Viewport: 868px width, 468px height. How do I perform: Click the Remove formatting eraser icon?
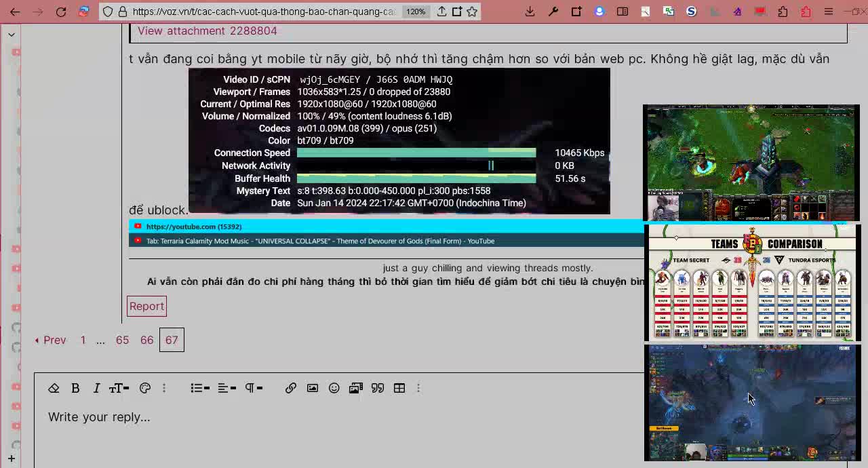(x=54, y=388)
